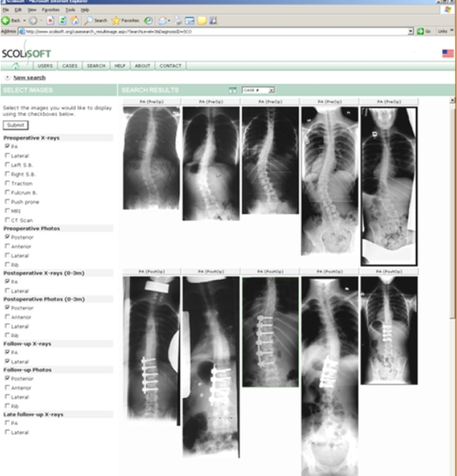The height and width of the screenshot is (476, 457).
Task: Open the SEARCH navigation tab
Action: [96, 66]
